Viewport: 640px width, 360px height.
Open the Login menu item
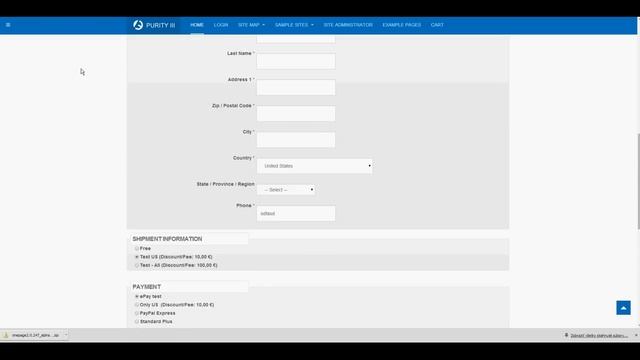(221, 25)
